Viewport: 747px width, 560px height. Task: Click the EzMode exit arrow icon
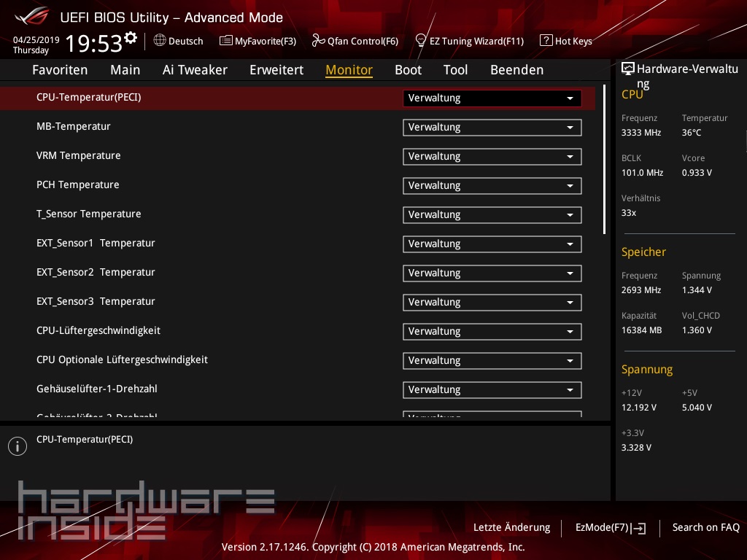click(638, 528)
